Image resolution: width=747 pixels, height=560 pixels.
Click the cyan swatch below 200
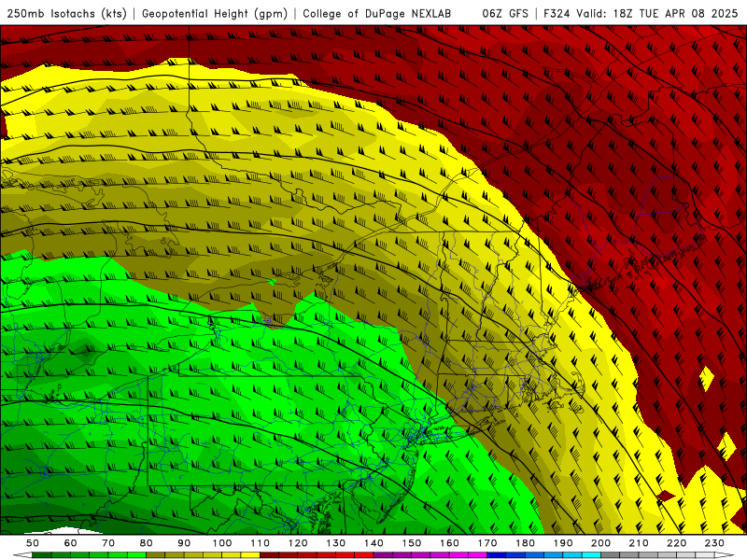(x=592, y=555)
